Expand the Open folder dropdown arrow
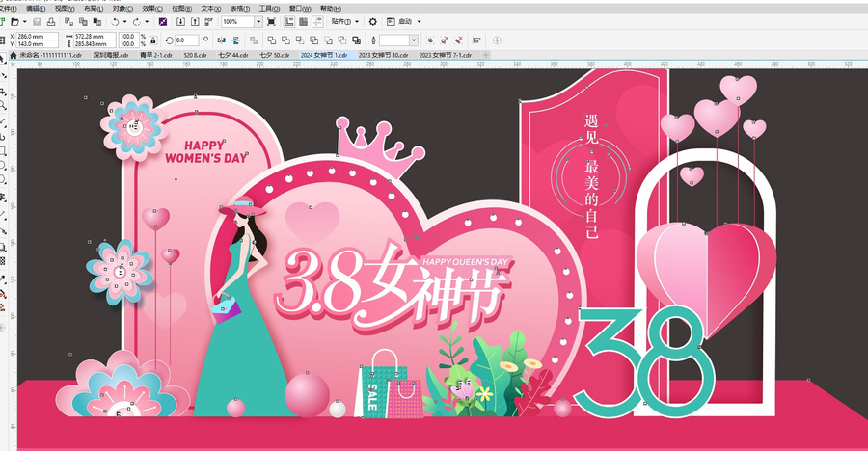 coord(24,21)
